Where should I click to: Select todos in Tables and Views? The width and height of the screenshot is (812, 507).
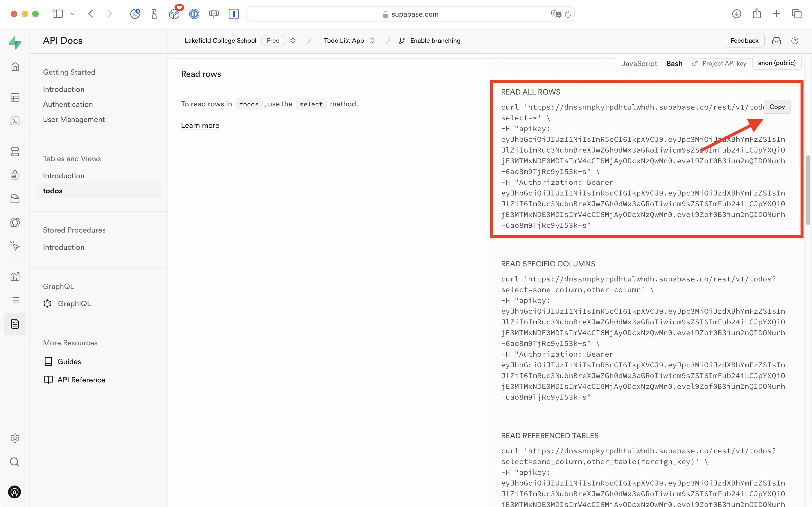click(x=53, y=191)
